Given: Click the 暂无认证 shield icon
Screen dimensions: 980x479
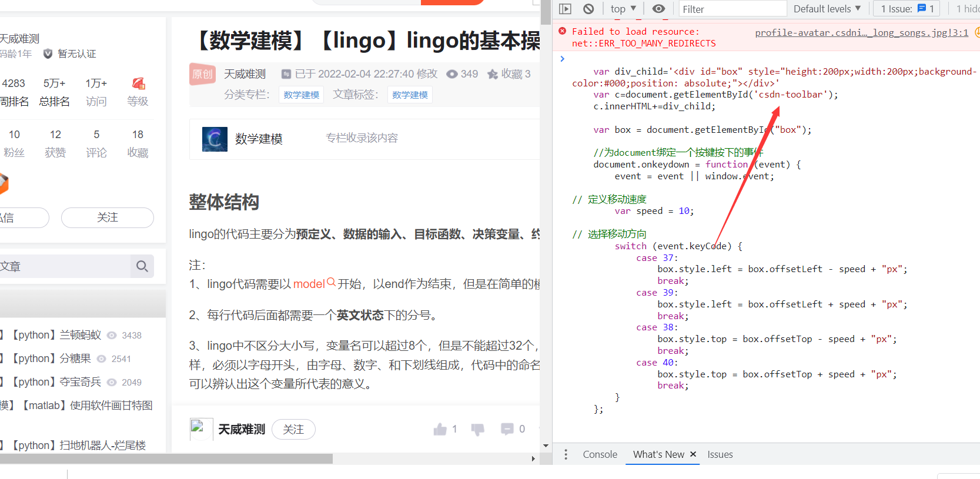Looking at the screenshot, I should coord(48,54).
